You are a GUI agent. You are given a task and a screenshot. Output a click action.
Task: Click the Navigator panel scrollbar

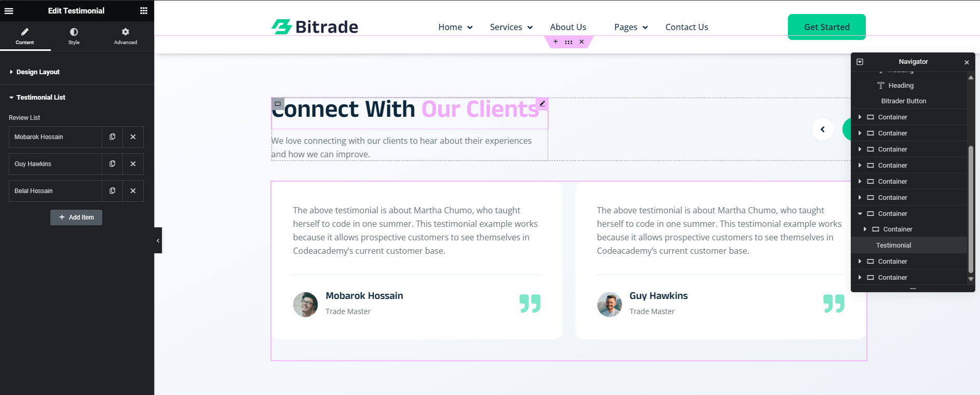(971, 208)
